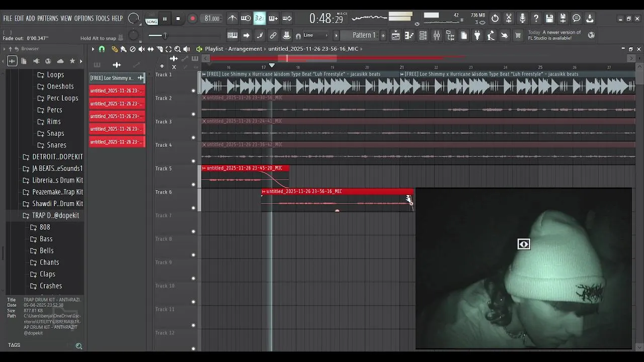
Task: Open the Pattern 1 selector
Action: [364, 35]
